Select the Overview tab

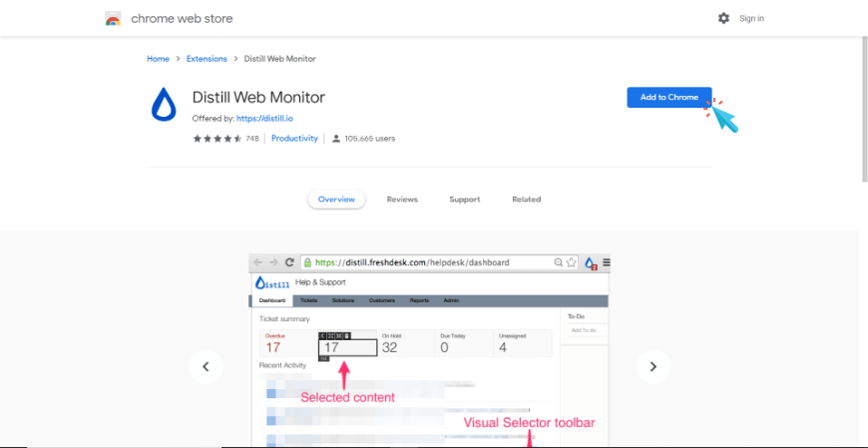coord(336,200)
